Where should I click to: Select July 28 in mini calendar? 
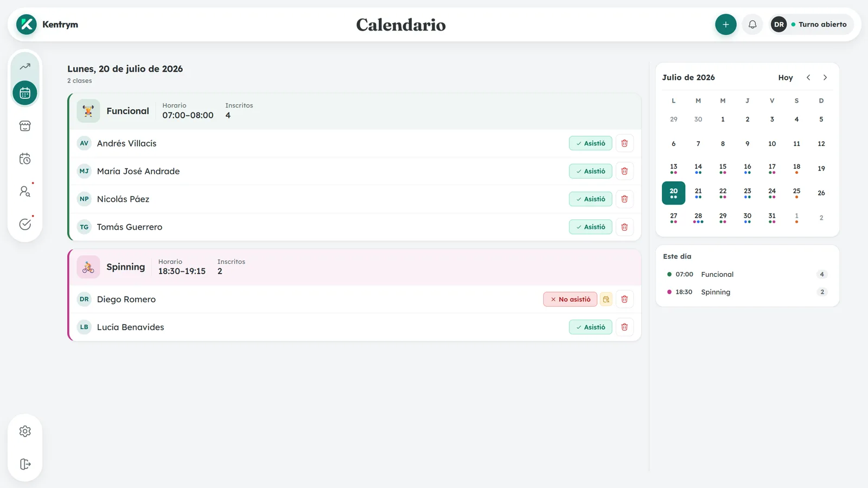[698, 218]
